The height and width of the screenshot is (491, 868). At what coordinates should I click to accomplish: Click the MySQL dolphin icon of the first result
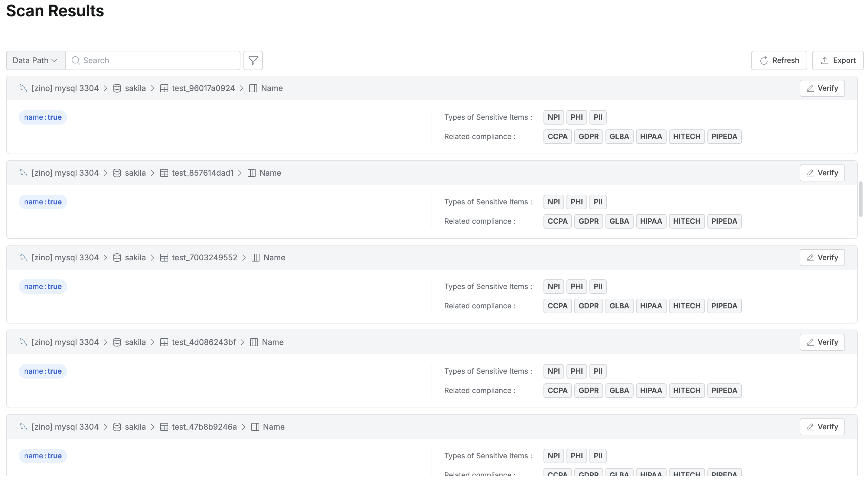[23, 88]
